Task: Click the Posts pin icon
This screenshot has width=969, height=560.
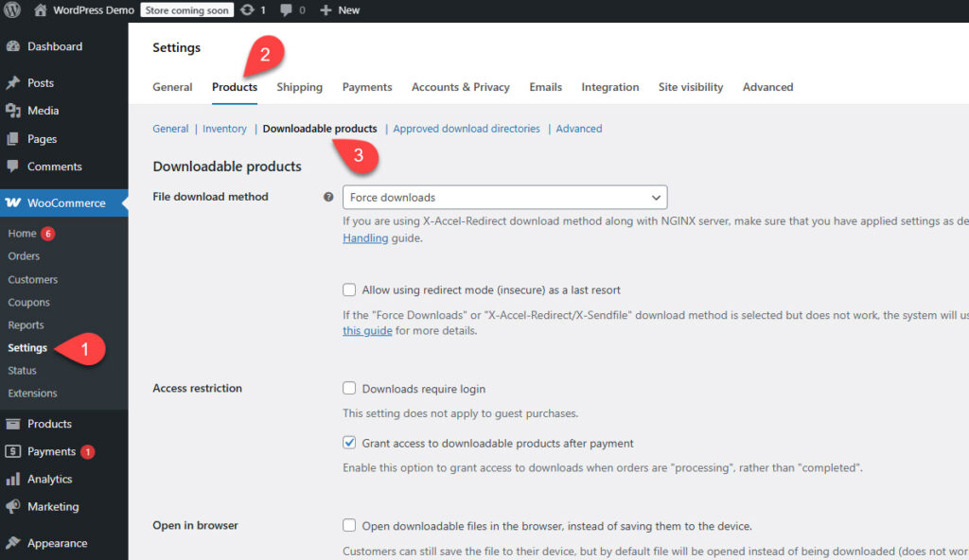Action: [13, 83]
